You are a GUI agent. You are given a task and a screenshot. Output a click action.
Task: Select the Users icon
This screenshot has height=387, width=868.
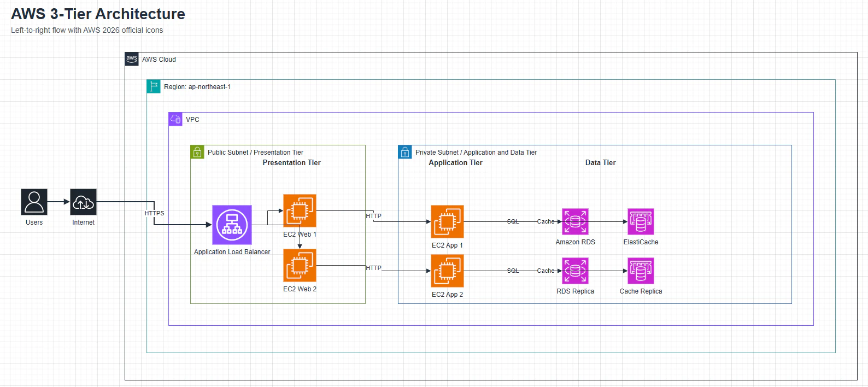34,202
